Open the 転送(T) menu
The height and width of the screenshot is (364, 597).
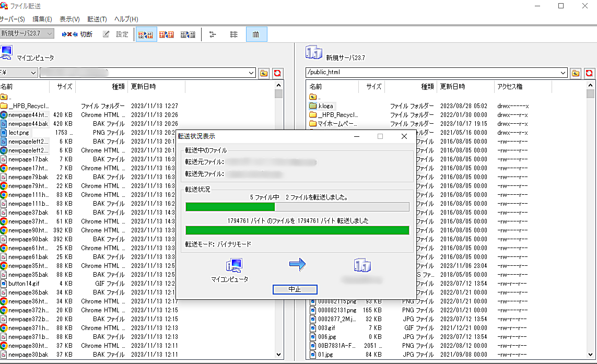coord(97,19)
